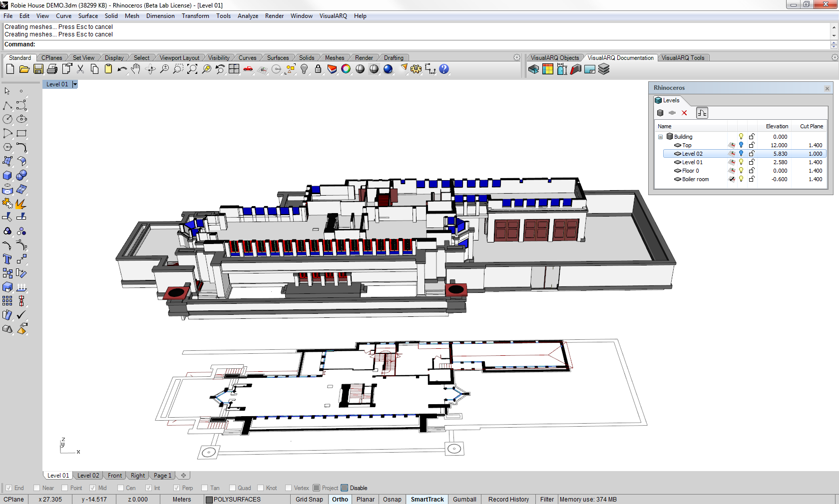Click the Lock padlock icon in toolbar
Image resolution: width=839 pixels, height=504 pixels.
point(318,69)
